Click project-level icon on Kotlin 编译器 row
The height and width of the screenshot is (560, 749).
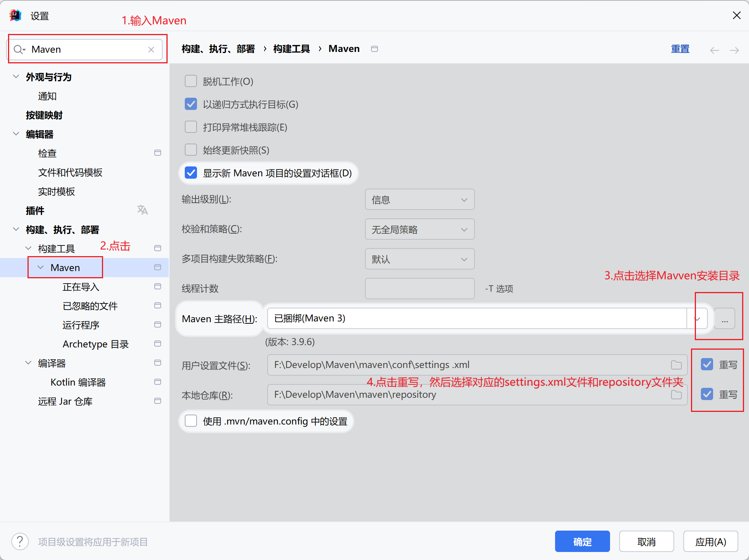point(158,382)
